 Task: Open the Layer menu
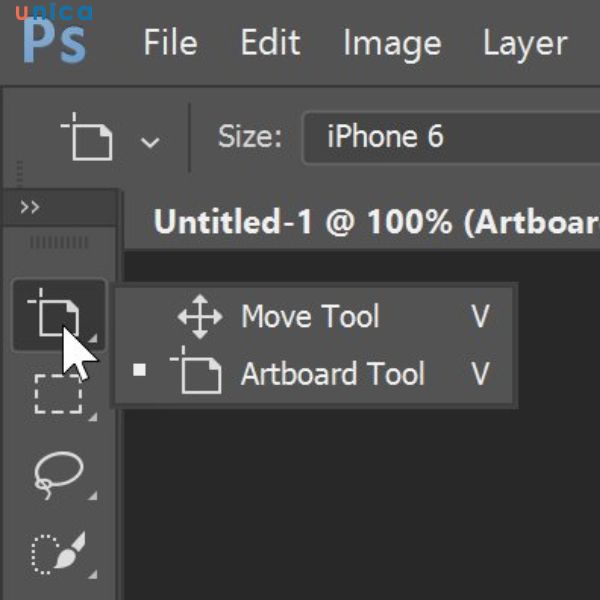(525, 43)
